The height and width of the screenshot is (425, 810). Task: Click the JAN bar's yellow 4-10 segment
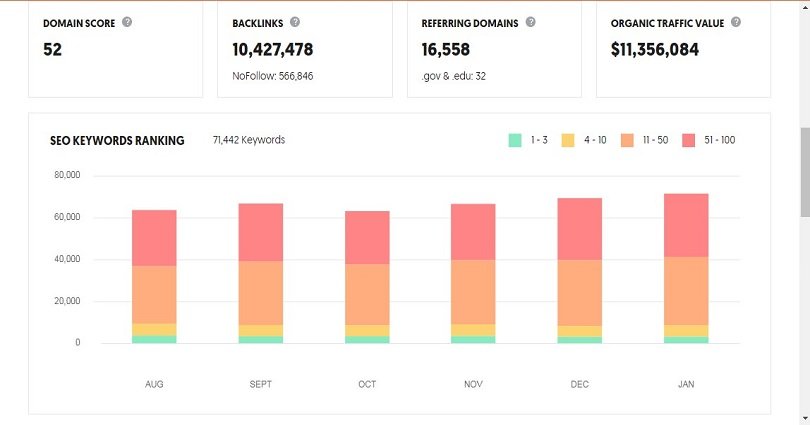click(686, 331)
